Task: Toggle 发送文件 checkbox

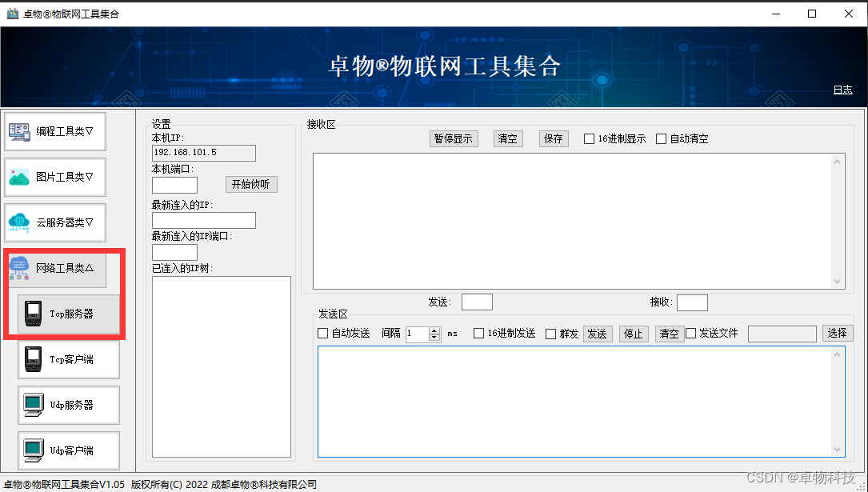Action: click(691, 333)
